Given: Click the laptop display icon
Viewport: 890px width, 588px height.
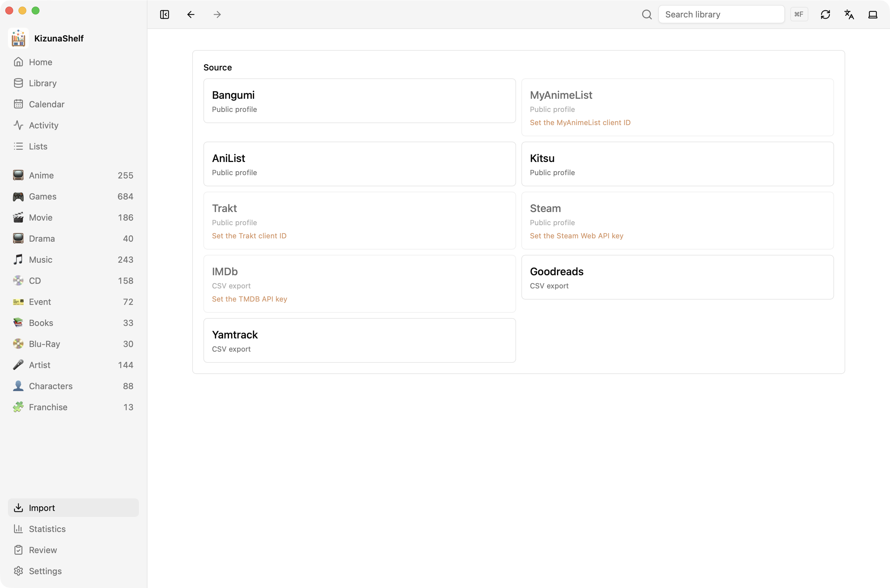Looking at the screenshot, I should (x=873, y=14).
